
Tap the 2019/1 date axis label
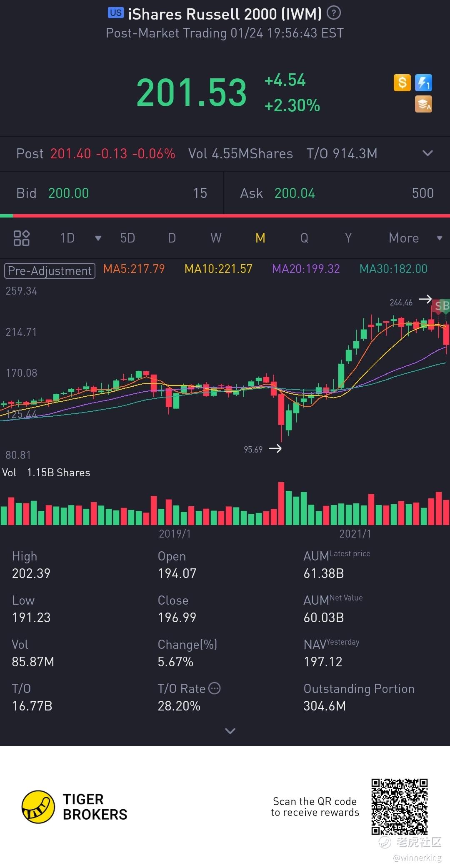[175, 534]
